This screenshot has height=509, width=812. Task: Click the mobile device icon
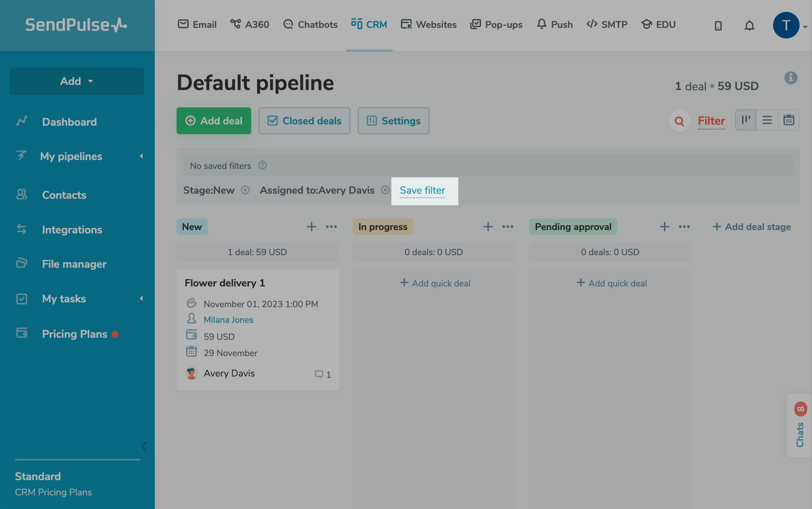tap(718, 25)
